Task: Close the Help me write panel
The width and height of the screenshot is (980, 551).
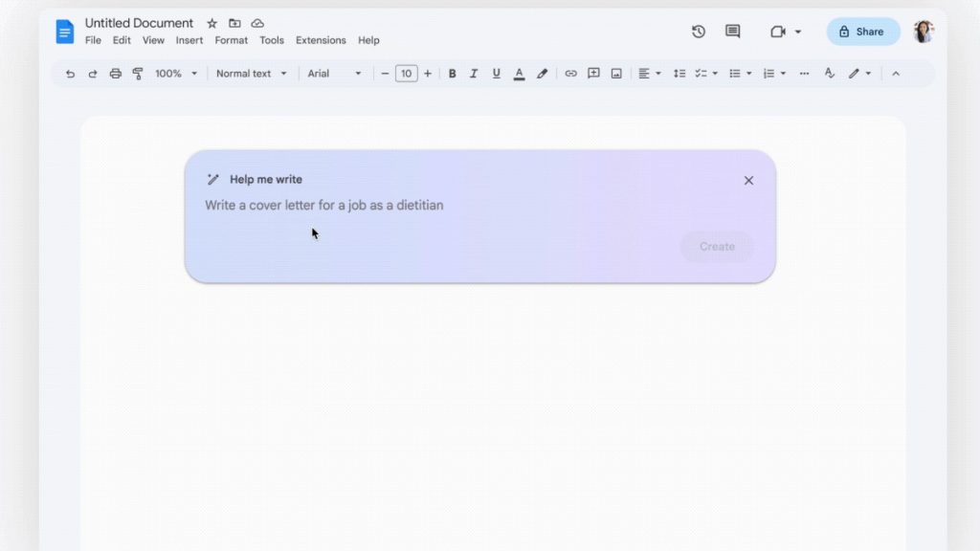Action: 748,180
